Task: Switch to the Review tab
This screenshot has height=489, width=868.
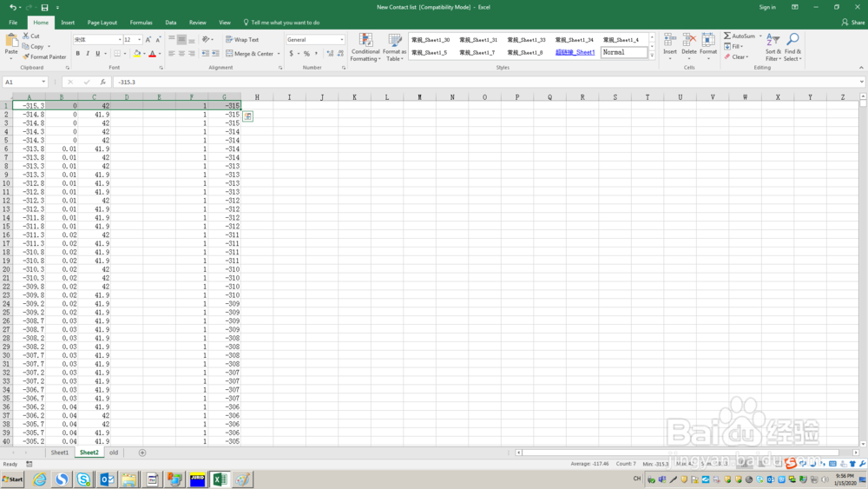Action: pos(197,23)
